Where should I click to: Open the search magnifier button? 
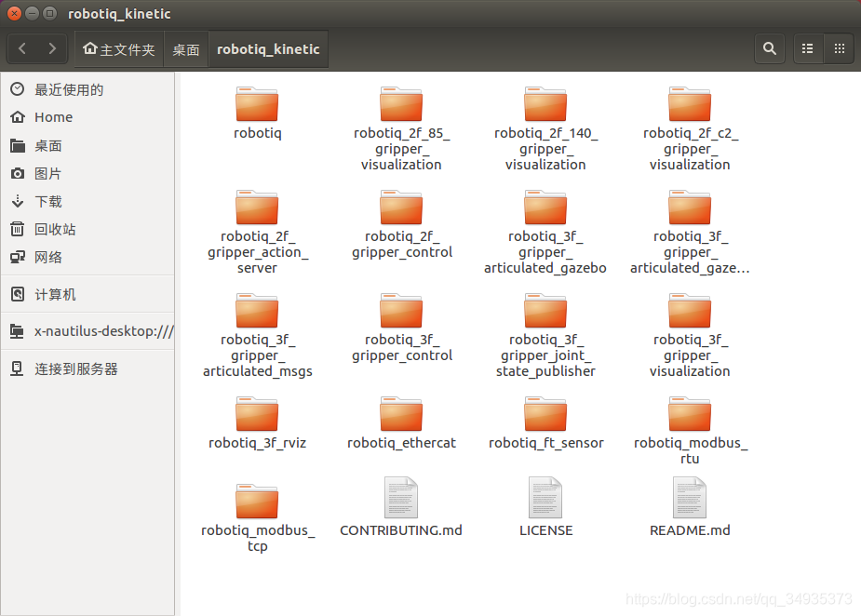pos(770,49)
